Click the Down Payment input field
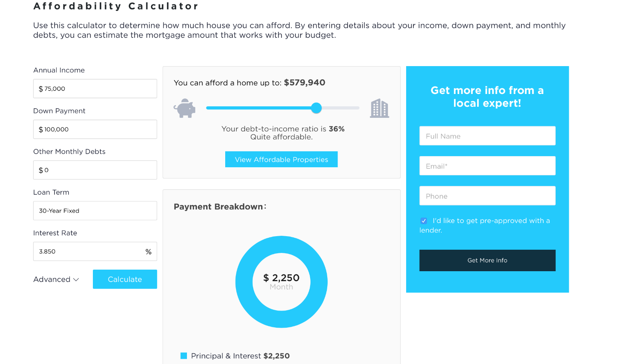The height and width of the screenshot is (364, 625). pyautogui.click(x=95, y=129)
